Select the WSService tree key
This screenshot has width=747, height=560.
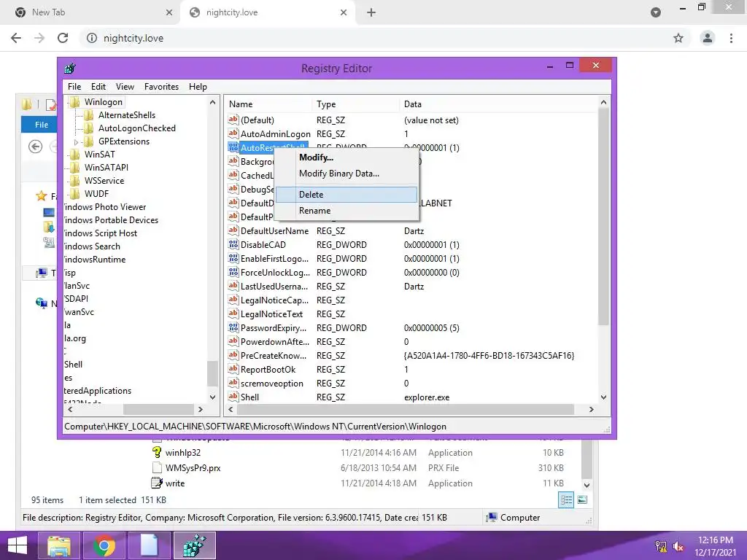click(x=104, y=181)
